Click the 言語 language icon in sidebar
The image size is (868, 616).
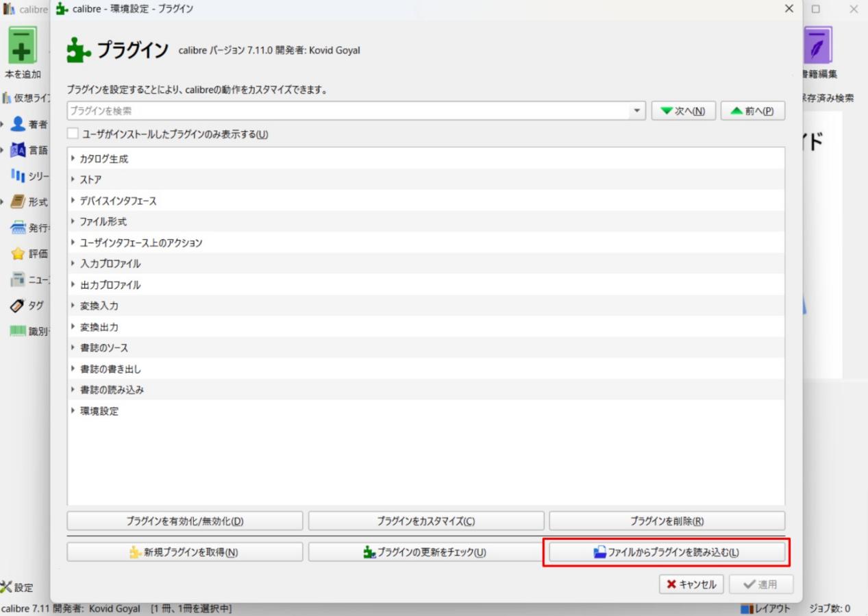point(18,150)
